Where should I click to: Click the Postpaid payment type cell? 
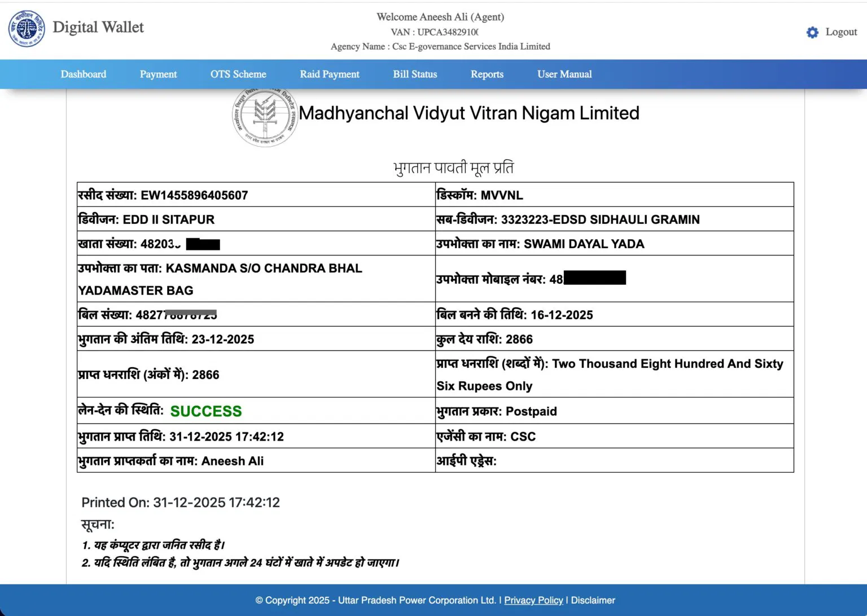[x=531, y=411]
